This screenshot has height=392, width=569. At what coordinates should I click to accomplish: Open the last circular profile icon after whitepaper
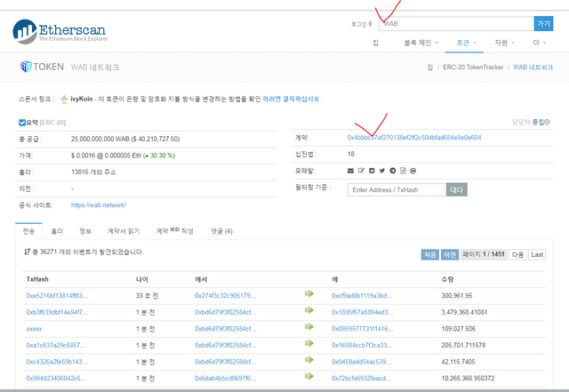pos(413,171)
